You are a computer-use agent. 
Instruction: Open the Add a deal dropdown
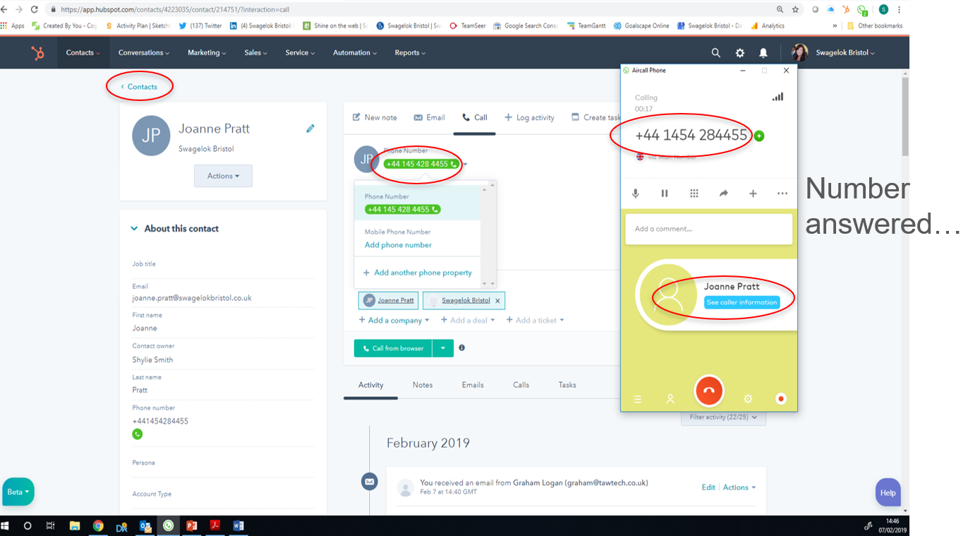click(x=468, y=321)
